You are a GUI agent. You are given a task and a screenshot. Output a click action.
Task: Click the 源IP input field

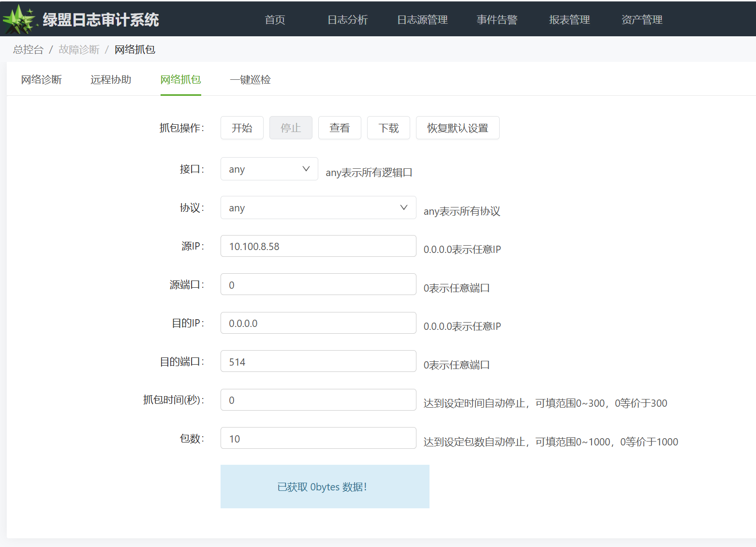318,246
